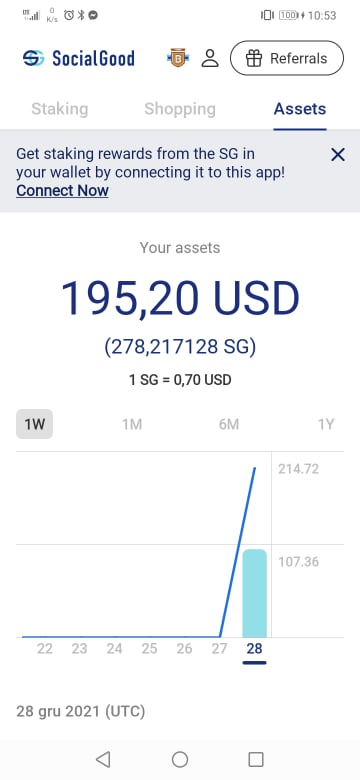Select the 1W chart range
This screenshot has height=780, width=360.
pyautogui.click(x=34, y=424)
